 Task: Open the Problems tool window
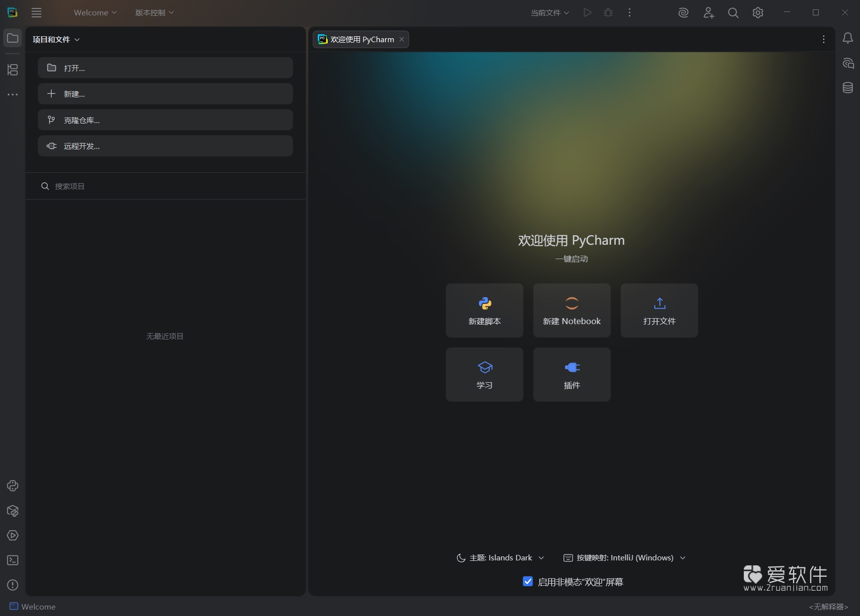coord(12,585)
